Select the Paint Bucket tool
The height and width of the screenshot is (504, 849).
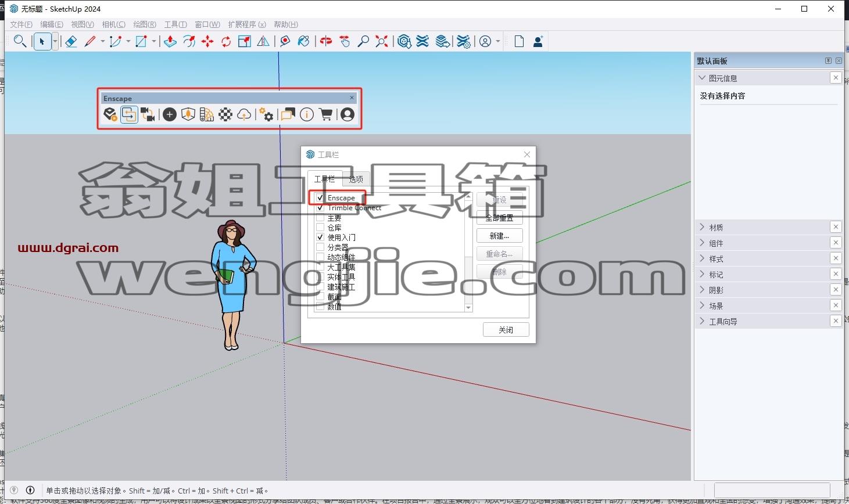pyautogui.click(x=303, y=41)
